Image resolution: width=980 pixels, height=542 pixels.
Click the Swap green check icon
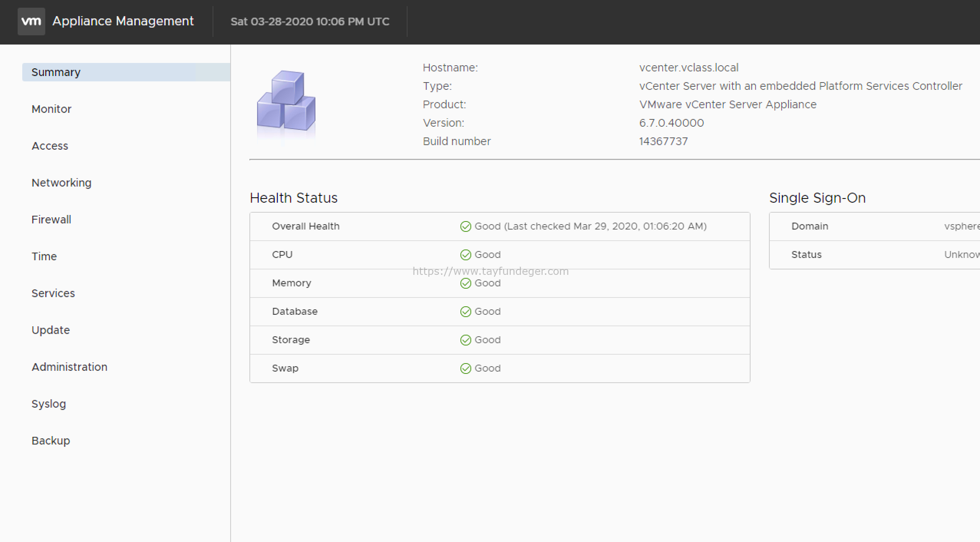pyautogui.click(x=465, y=368)
